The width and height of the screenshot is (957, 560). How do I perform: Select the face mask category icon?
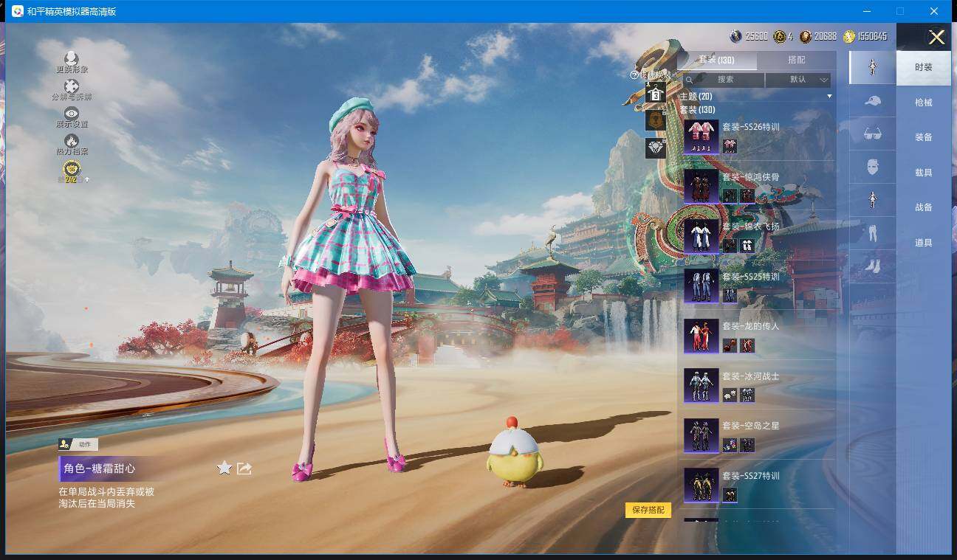(x=872, y=167)
